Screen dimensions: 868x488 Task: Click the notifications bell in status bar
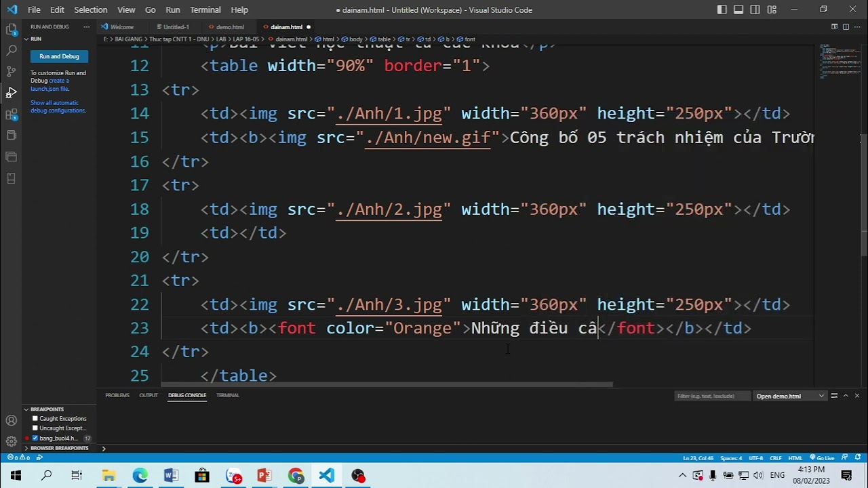tap(859, 458)
